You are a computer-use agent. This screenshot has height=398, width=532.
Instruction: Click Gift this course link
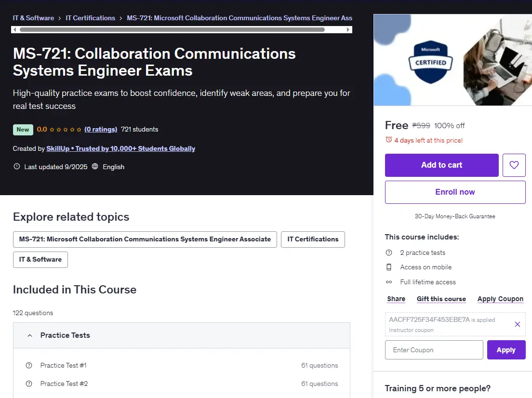441,299
